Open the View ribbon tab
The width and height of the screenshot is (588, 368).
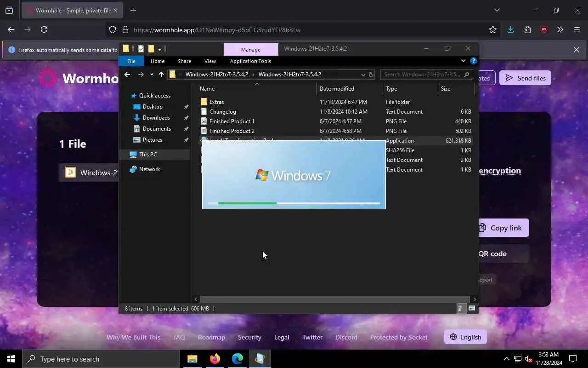coord(210,61)
